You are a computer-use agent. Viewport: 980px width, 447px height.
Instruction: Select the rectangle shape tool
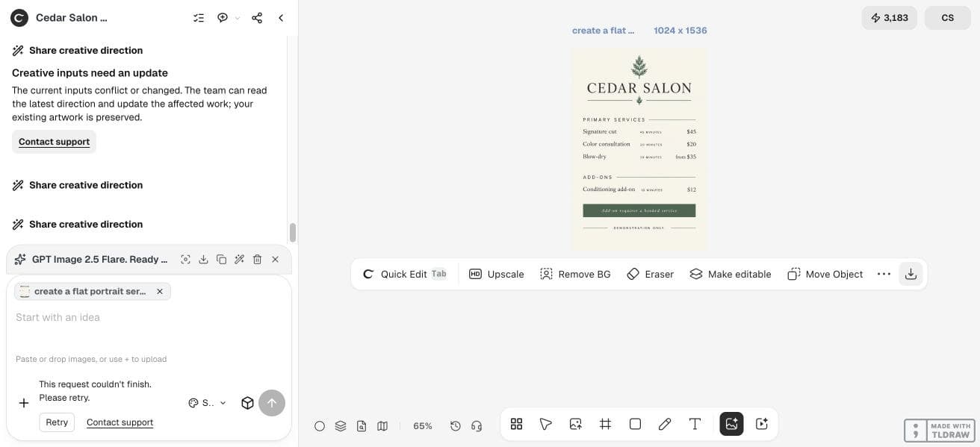pyautogui.click(x=636, y=424)
